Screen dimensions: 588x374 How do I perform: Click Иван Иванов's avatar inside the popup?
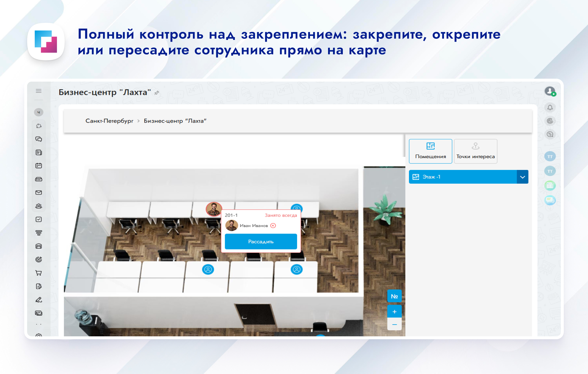click(x=231, y=226)
